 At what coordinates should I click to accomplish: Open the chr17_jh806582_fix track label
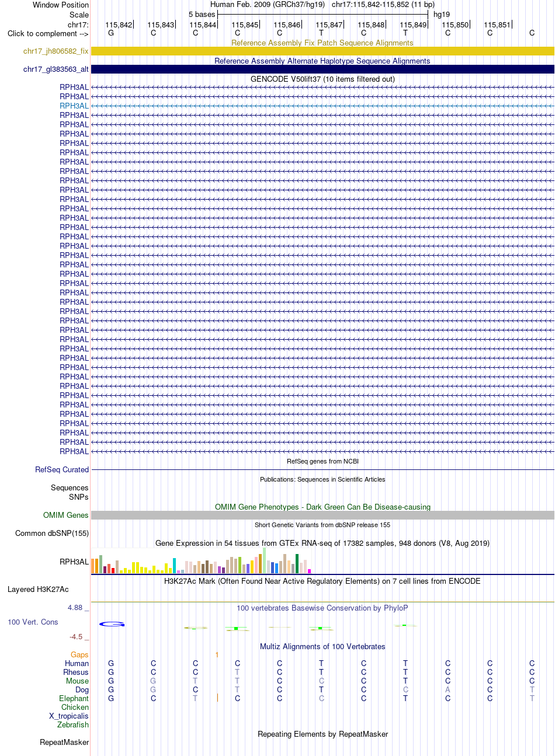tap(56, 51)
